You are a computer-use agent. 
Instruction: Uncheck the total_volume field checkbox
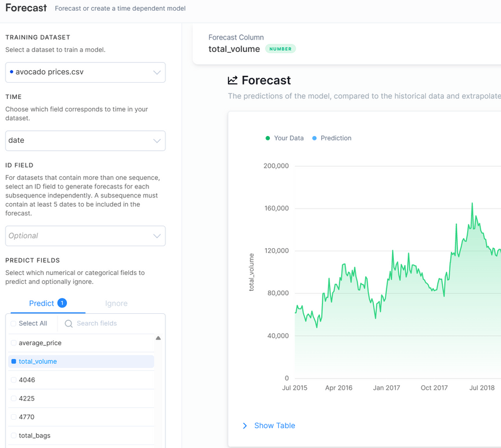[14, 362]
